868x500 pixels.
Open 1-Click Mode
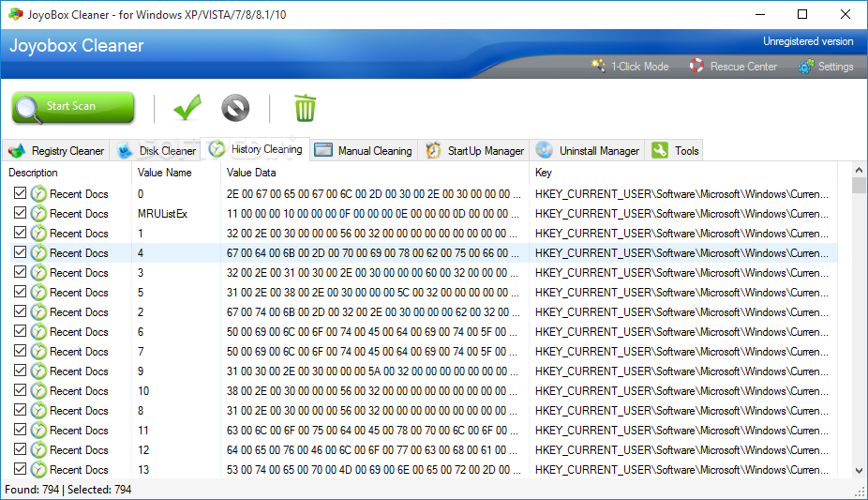tap(630, 67)
